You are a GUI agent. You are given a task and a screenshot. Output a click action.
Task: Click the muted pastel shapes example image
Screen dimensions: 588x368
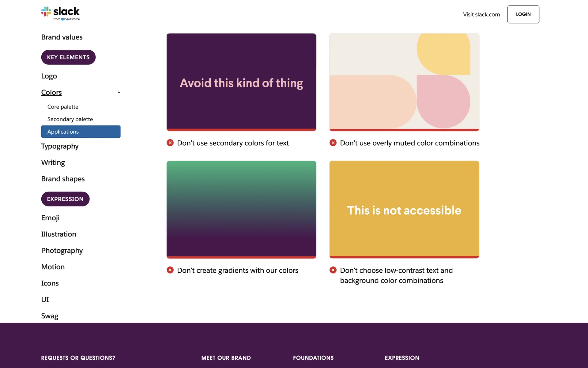(x=404, y=82)
